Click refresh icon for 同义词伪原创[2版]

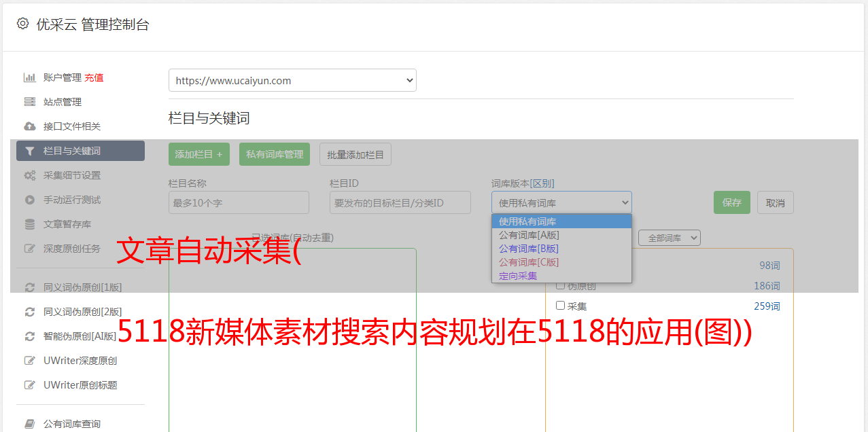coord(29,312)
